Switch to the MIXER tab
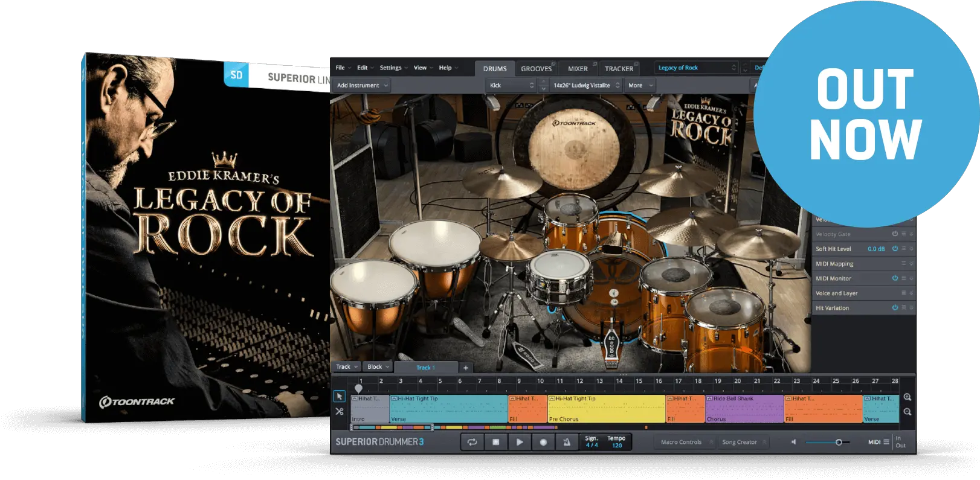This screenshot has height=480, width=980. (578, 68)
